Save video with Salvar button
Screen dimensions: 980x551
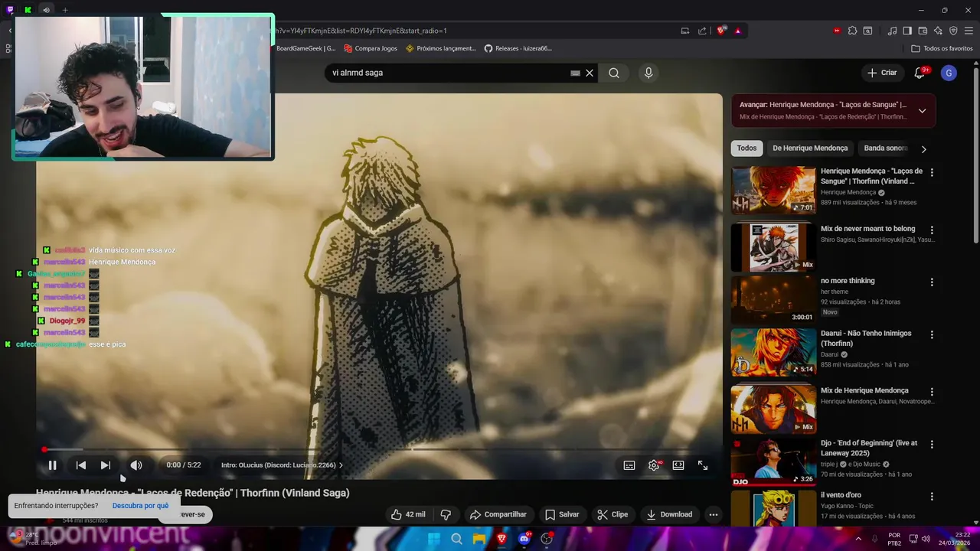[562, 514]
